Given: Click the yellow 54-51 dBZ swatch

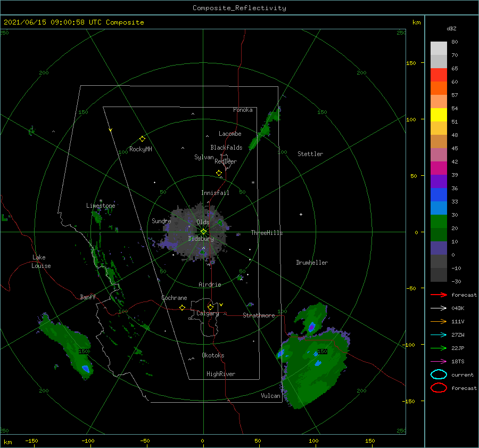Looking at the screenshot, I should point(439,115).
